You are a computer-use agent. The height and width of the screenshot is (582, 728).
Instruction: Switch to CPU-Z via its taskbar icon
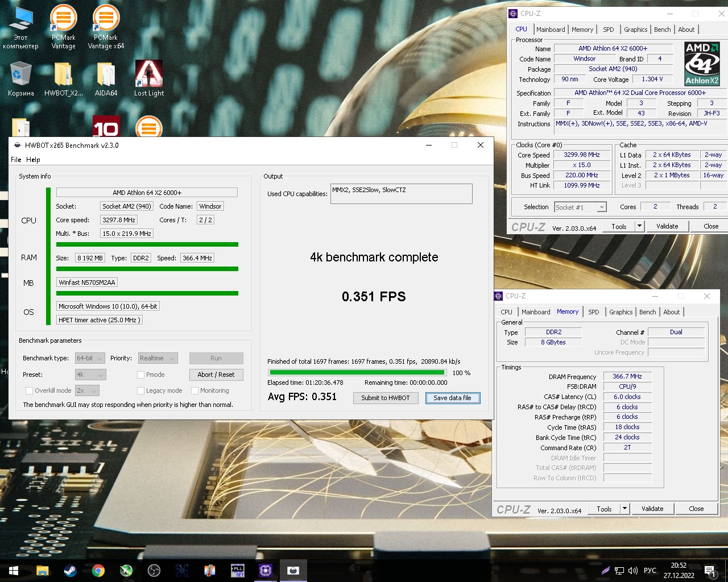266,571
